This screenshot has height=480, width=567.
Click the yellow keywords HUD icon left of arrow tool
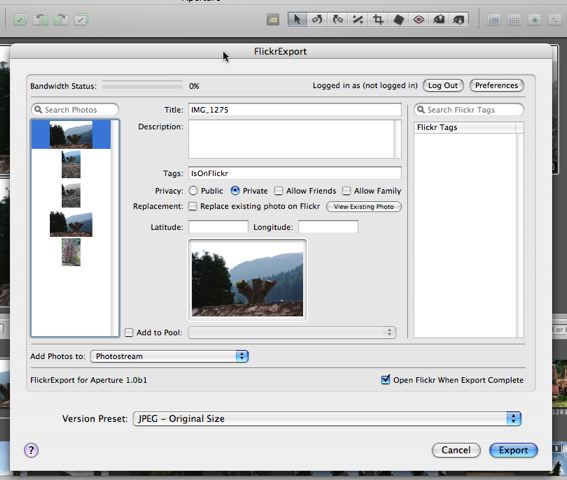(273, 20)
